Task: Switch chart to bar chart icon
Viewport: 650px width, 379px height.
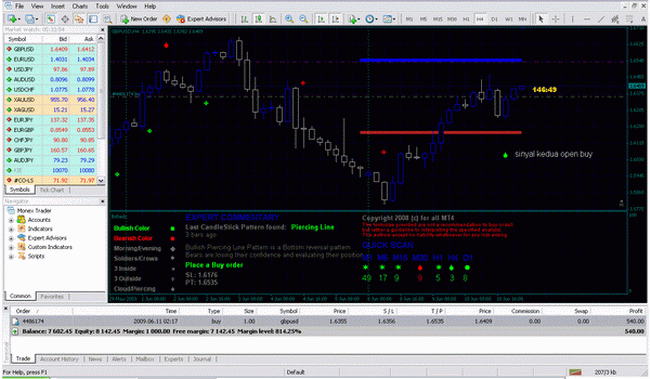Action: 245,19
